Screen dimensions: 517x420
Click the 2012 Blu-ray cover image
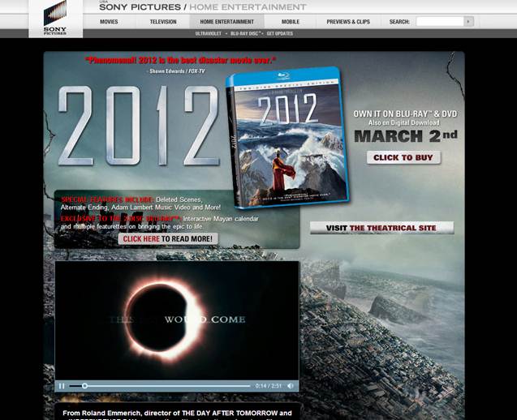[287, 138]
